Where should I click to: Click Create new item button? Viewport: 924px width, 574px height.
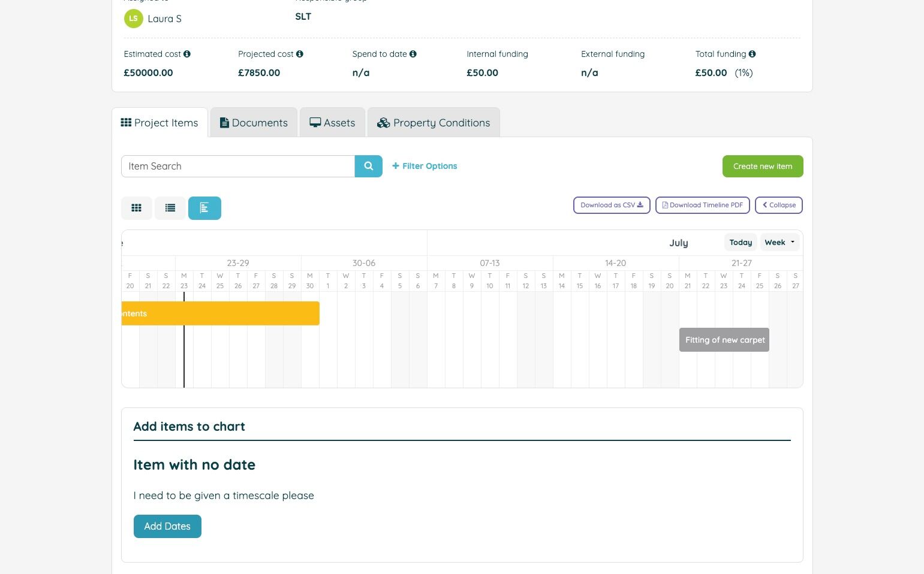pyautogui.click(x=763, y=167)
